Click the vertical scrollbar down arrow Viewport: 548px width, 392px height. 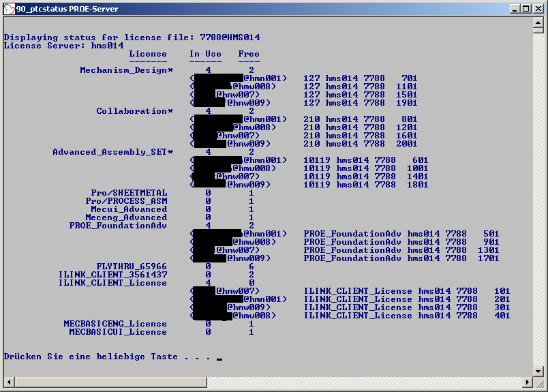(x=538, y=372)
